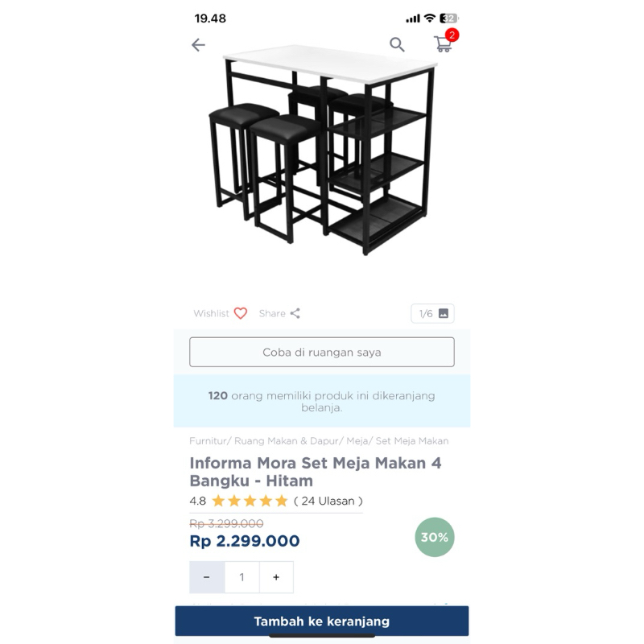Decrease quantity with the minus button
The height and width of the screenshot is (644, 644).
pos(207,577)
